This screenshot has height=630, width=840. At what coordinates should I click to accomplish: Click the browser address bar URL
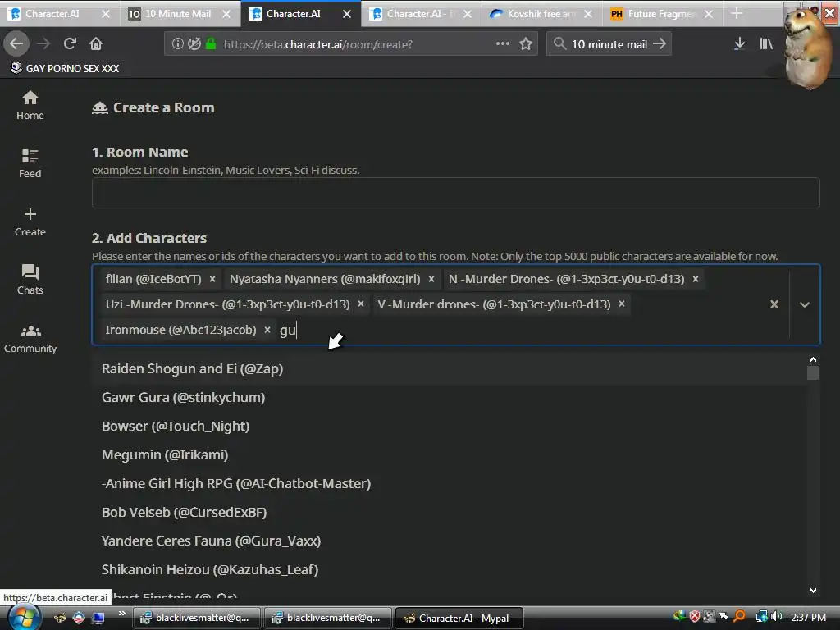(x=318, y=44)
